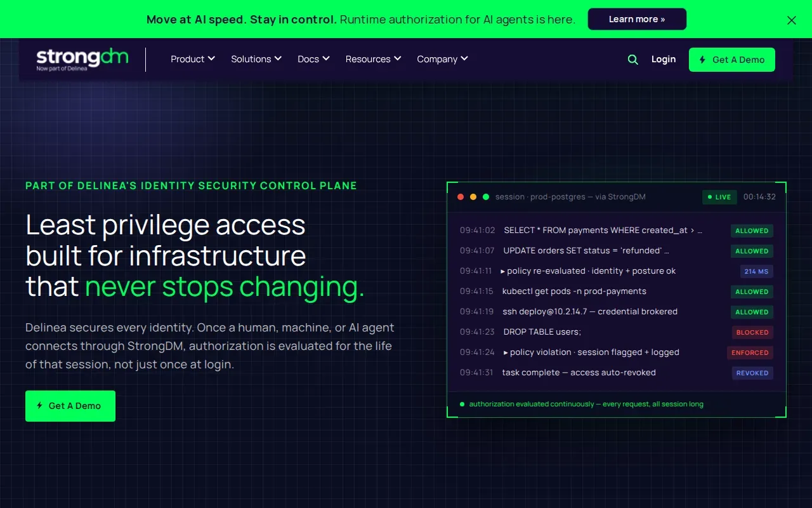Click Get A Demo in the navigation bar
Image resolution: width=812 pixels, height=508 pixels.
point(732,60)
